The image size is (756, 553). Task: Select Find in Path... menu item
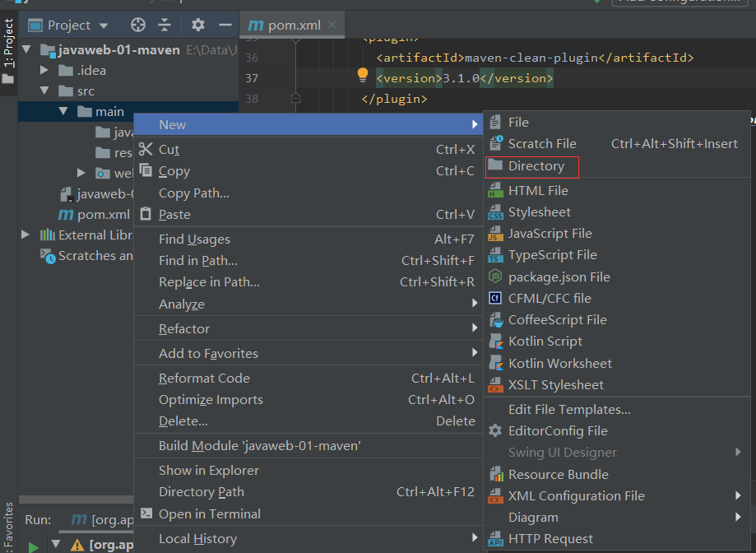click(308, 260)
